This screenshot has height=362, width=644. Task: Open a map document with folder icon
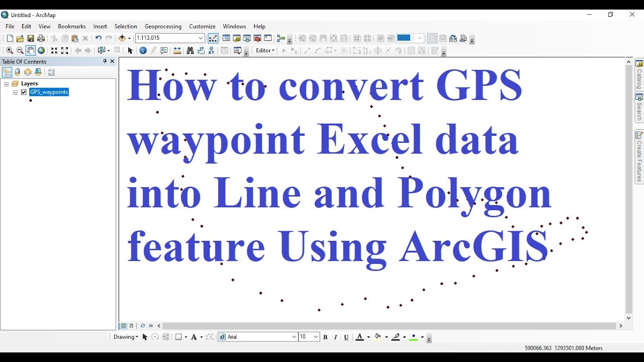pos(20,38)
